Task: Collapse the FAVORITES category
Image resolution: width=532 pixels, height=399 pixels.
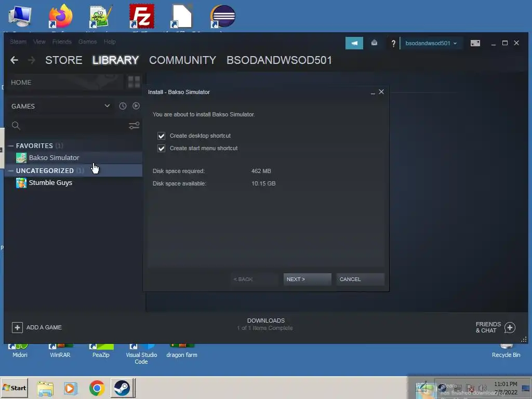Action: point(10,146)
